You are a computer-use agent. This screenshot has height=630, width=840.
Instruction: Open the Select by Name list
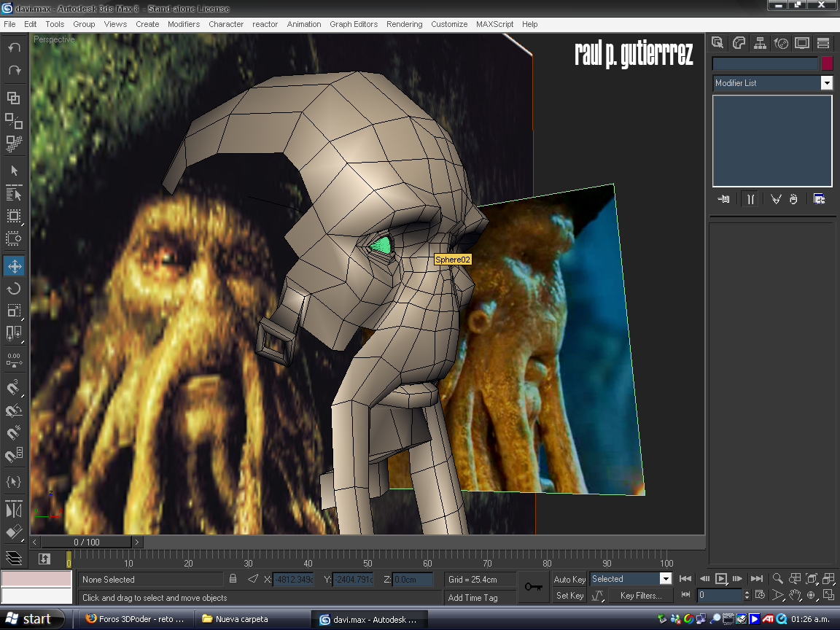pos(13,193)
